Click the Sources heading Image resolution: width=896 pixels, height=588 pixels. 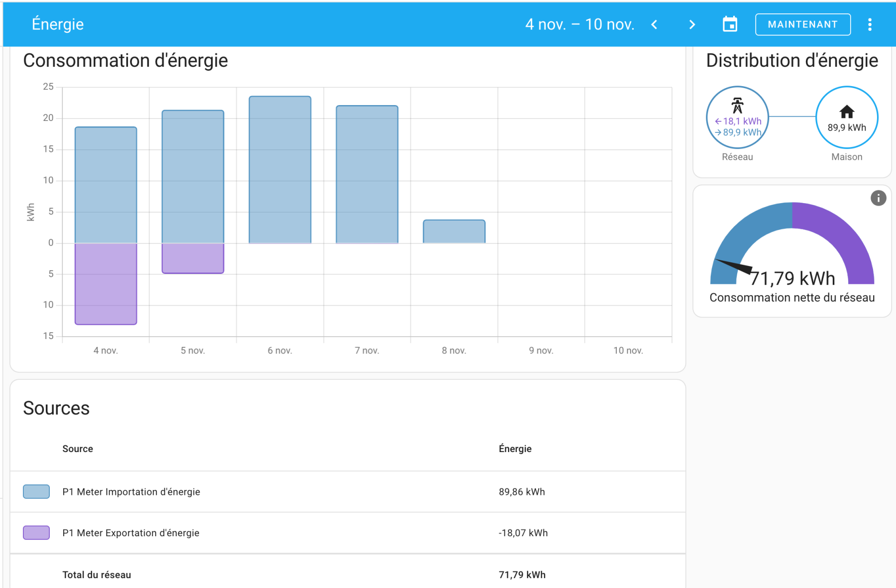[56, 408]
